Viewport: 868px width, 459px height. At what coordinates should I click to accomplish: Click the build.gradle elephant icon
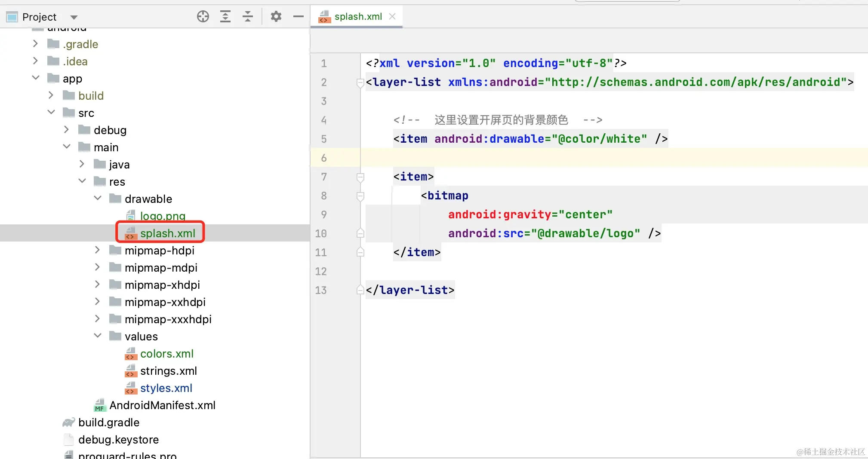pos(69,422)
